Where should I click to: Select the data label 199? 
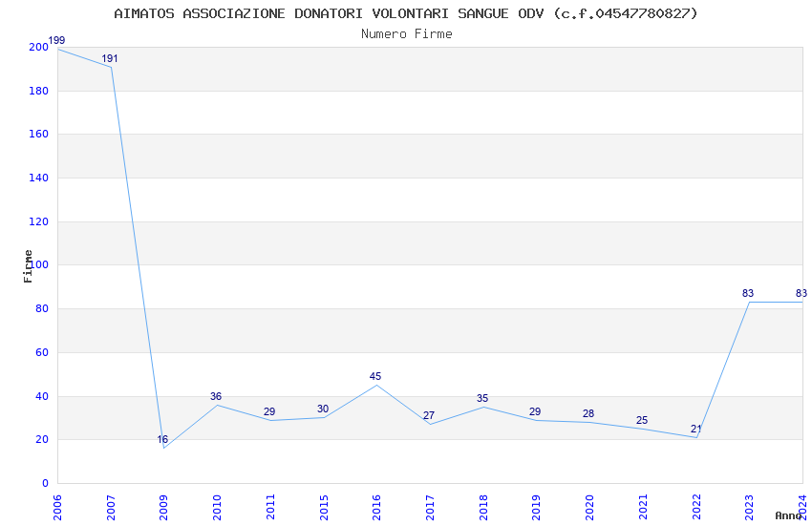(x=56, y=40)
